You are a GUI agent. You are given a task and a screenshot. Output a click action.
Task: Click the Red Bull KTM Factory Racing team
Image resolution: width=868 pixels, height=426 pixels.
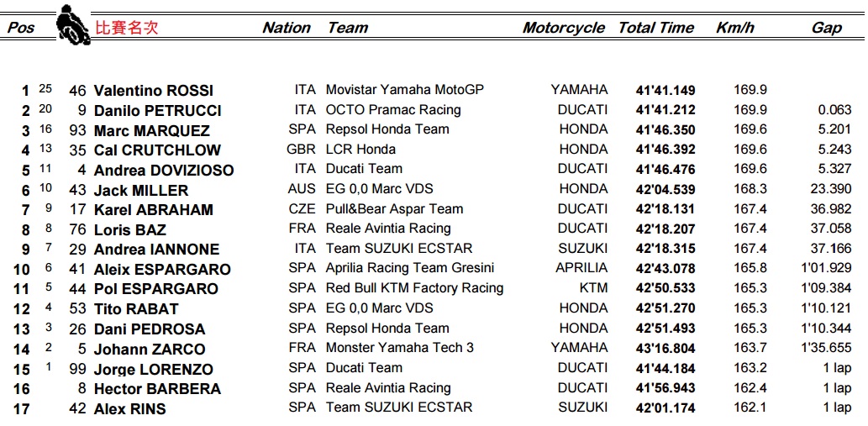coord(414,288)
